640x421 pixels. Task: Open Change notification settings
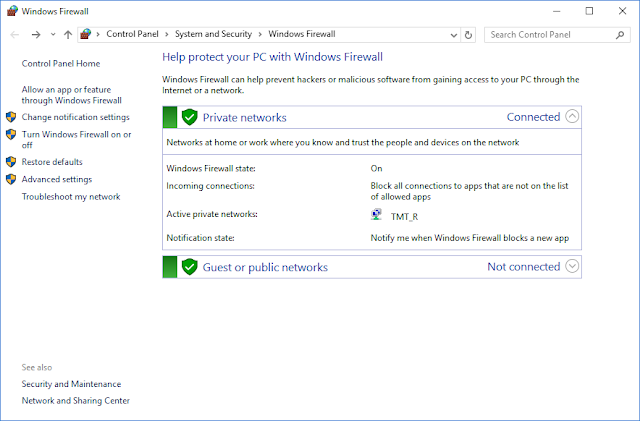(75, 117)
